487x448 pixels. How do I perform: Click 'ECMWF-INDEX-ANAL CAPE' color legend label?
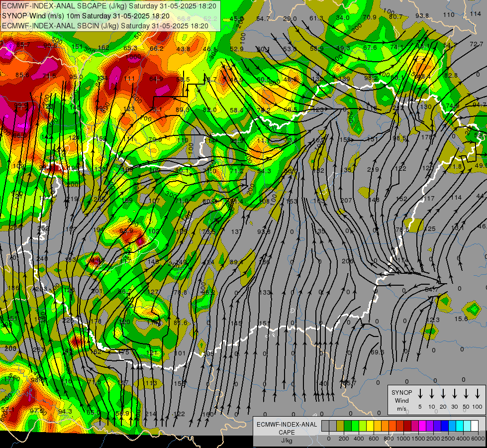click(287, 428)
